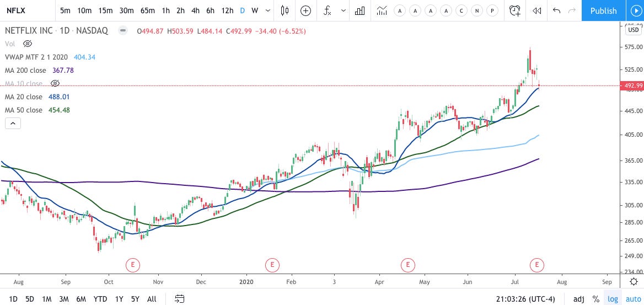
Task: Select the daily D interval
Action: tap(242, 10)
